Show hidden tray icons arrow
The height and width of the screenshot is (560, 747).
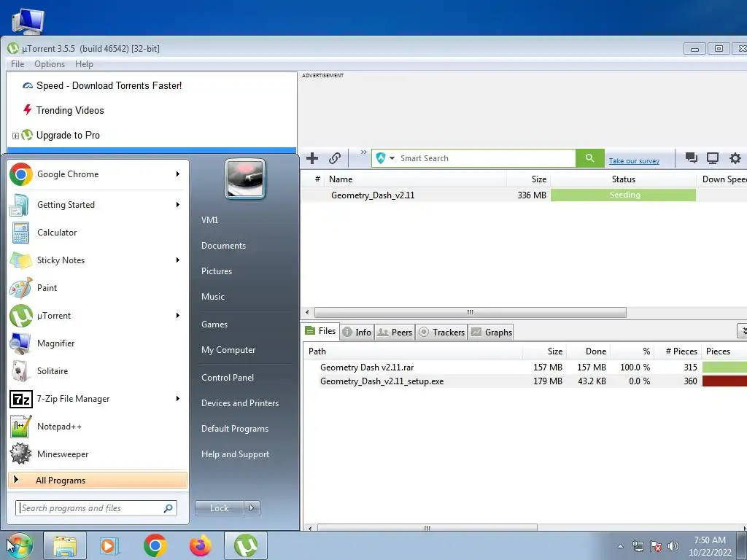click(x=620, y=546)
